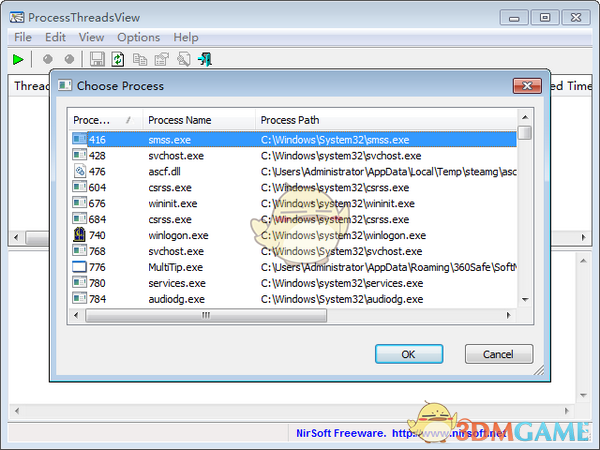Select services.exe process name
This screenshot has height=450, width=600.
pyautogui.click(x=177, y=283)
